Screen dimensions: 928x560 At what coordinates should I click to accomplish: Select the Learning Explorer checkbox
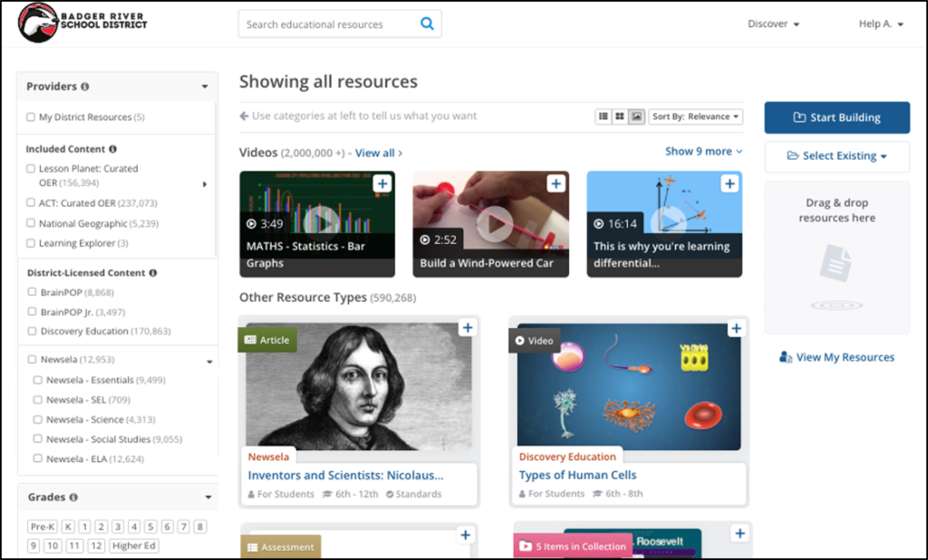click(31, 243)
